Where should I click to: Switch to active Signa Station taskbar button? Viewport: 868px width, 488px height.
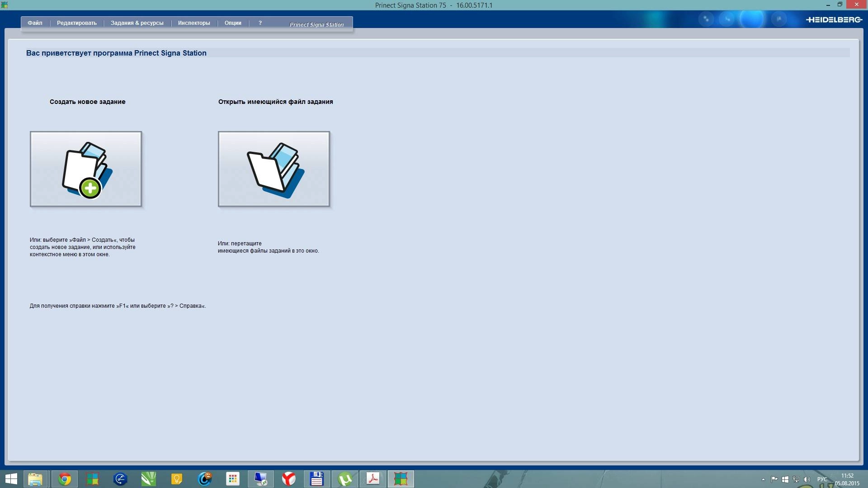tap(401, 479)
